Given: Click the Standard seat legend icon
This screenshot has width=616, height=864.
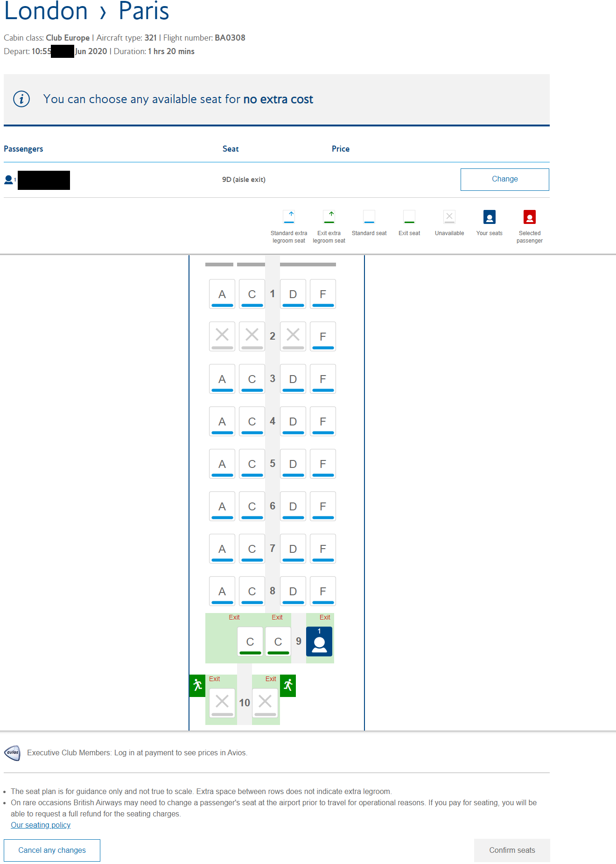Looking at the screenshot, I should (x=369, y=217).
